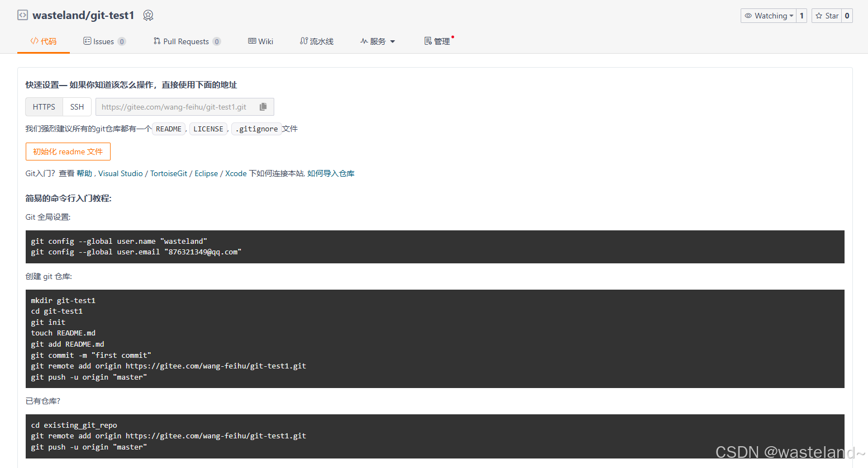
Task: Switch the clone address to SSH
Action: (77, 107)
